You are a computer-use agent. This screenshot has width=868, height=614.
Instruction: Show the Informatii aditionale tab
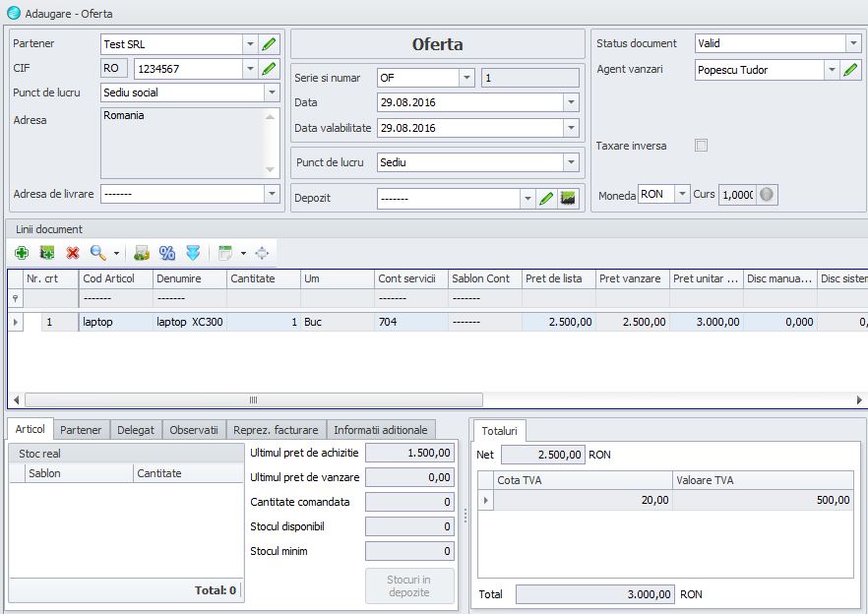(381, 430)
